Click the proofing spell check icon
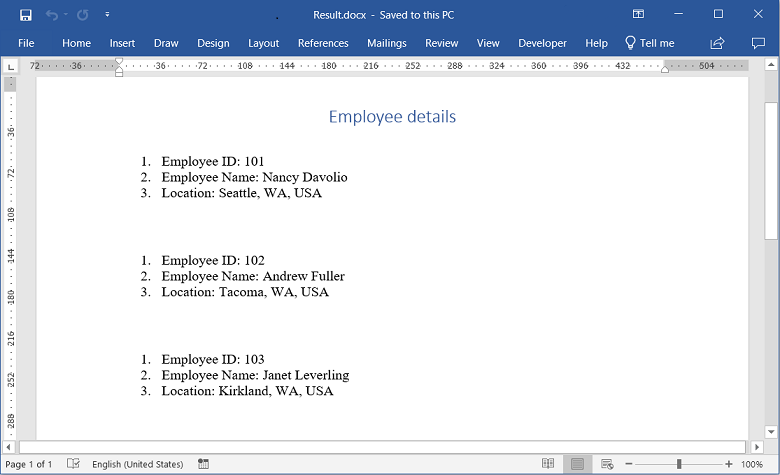Viewport: 780px width, 475px height. pyautogui.click(x=73, y=464)
